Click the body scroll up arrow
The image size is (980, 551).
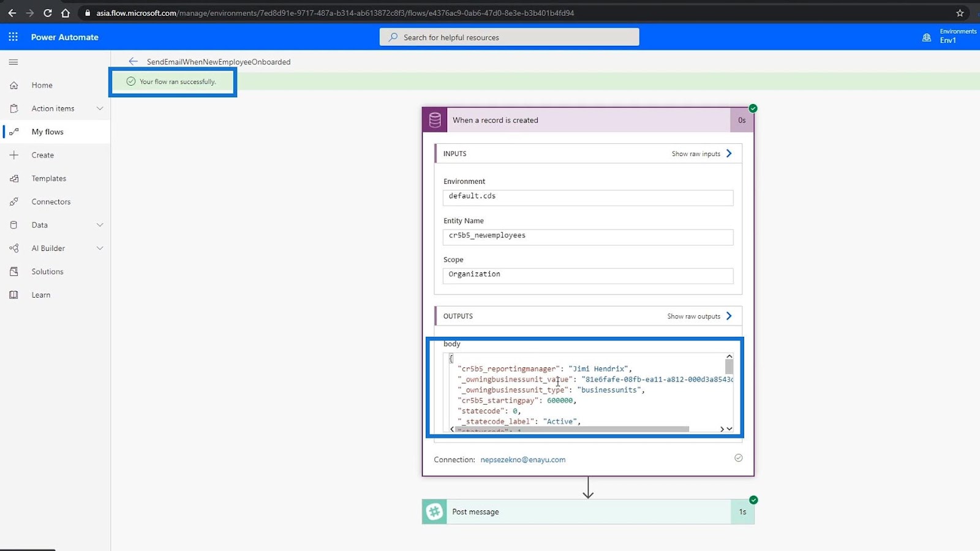point(729,356)
